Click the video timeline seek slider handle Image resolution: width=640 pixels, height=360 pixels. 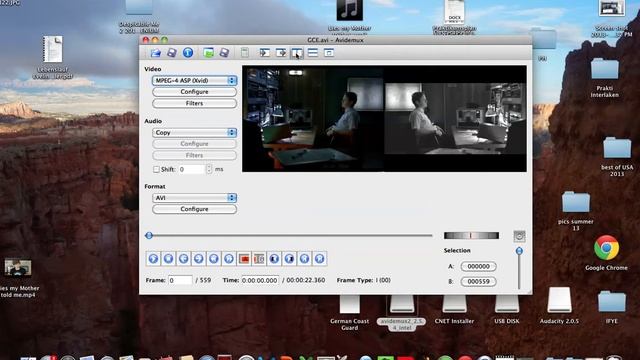coord(149,236)
